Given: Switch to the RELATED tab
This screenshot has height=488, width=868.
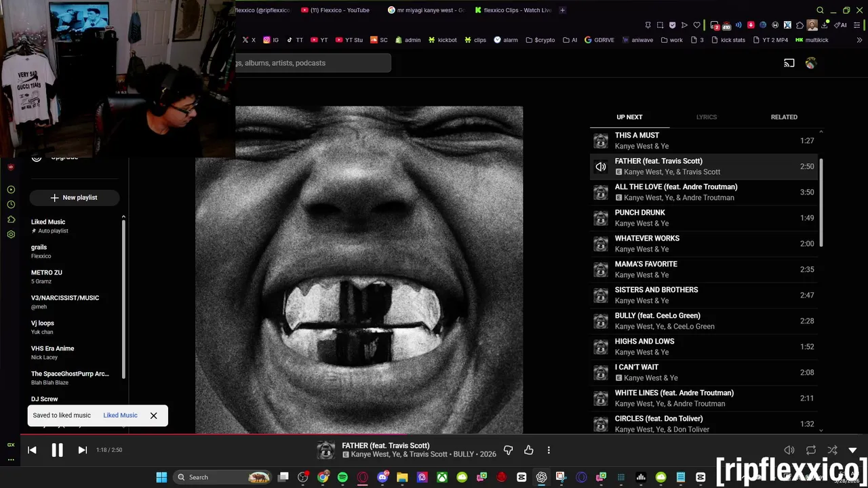Looking at the screenshot, I should point(784,117).
